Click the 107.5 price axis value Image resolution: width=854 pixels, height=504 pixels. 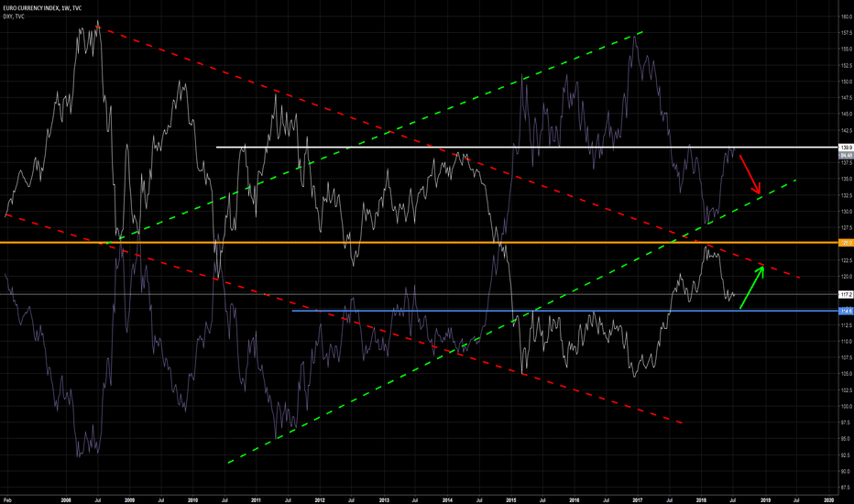coord(847,358)
